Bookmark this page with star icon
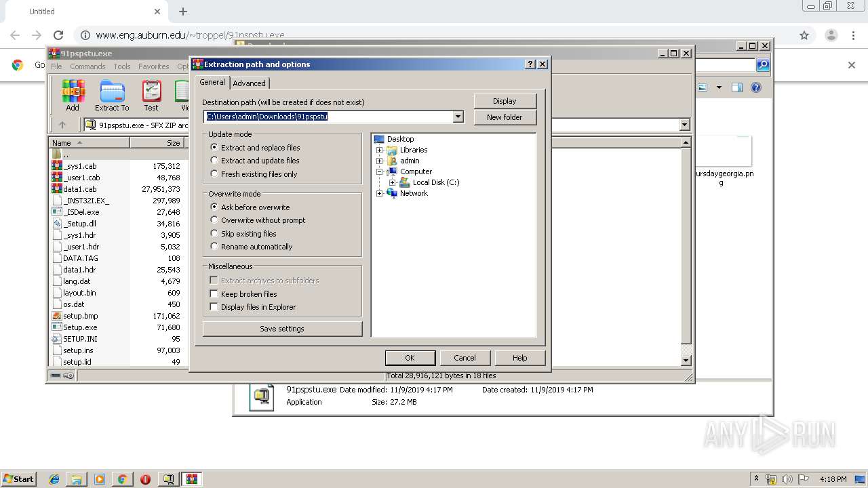 tap(804, 35)
